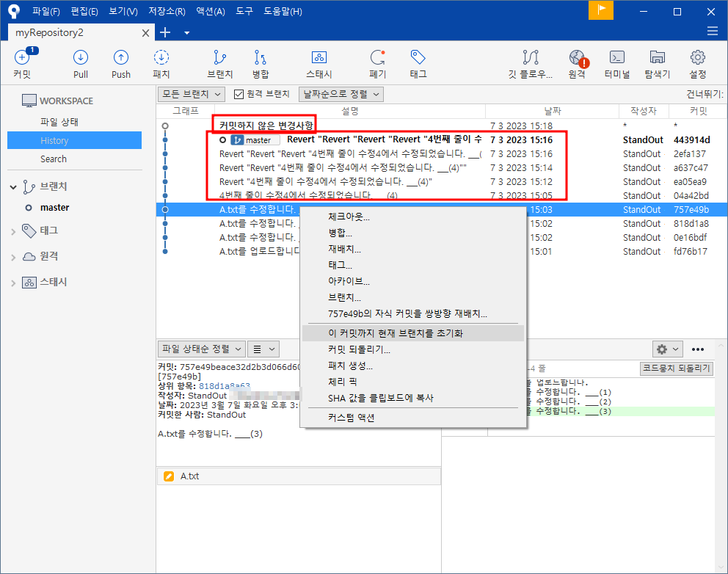Open the File (파일) menu
The height and width of the screenshot is (574, 728).
click(46, 11)
